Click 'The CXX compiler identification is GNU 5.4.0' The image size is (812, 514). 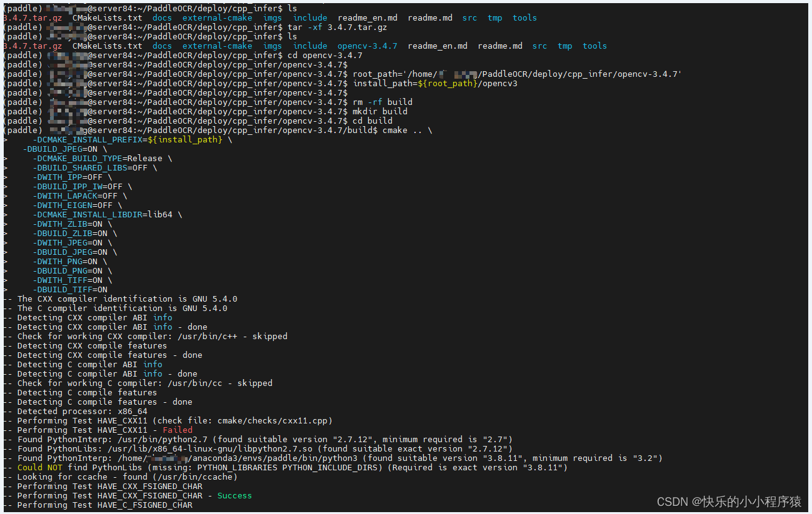[128, 299]
